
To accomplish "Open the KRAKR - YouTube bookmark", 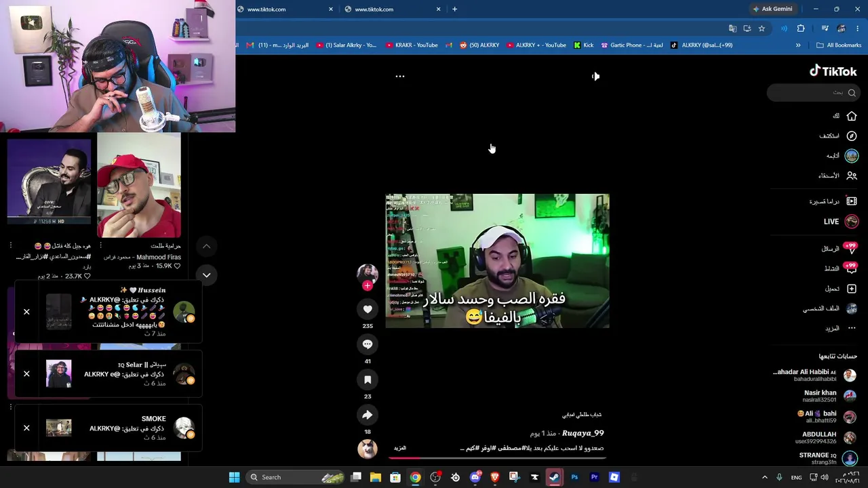I will click(x=412, y=45).
